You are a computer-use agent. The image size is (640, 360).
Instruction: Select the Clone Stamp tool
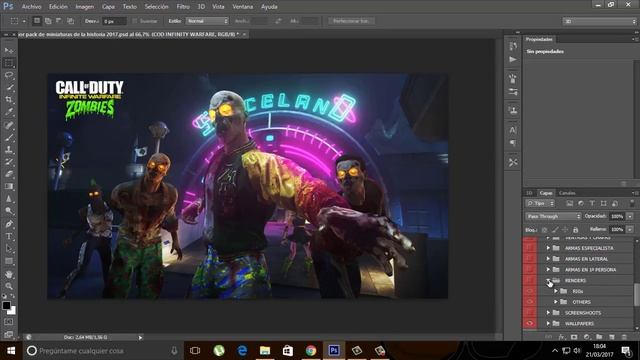9,150
